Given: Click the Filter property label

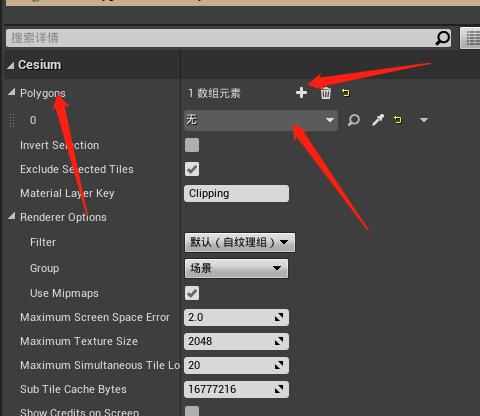Looking at the screenshot, I should pos(43,242).
